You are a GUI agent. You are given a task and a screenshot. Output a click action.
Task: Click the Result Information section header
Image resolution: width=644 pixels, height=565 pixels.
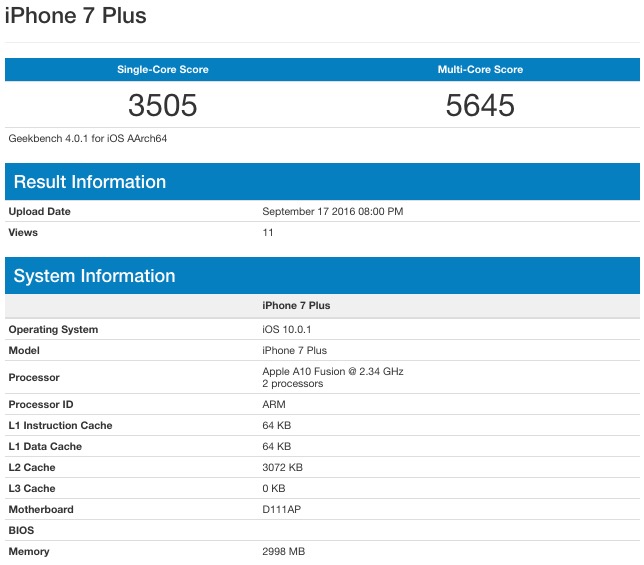[x=90, y=182]
